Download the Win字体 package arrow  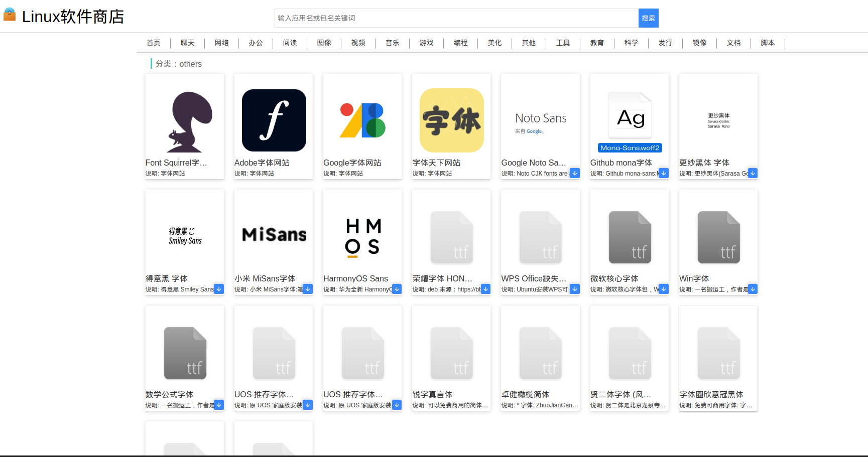click(x=753, y=289)
